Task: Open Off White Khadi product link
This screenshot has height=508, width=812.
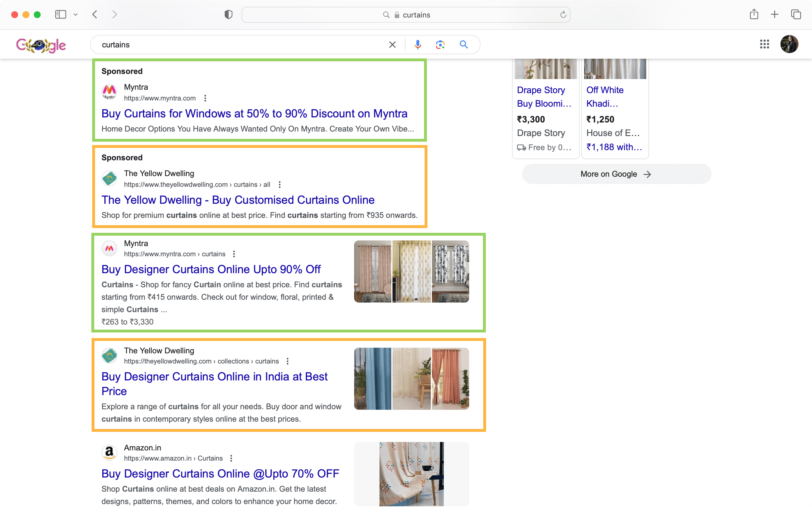Action: (605, 97)
